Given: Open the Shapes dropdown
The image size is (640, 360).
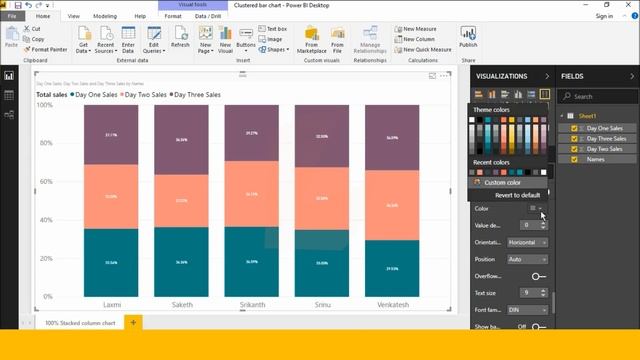Looking at the screenshot, I should coord(273,49).
